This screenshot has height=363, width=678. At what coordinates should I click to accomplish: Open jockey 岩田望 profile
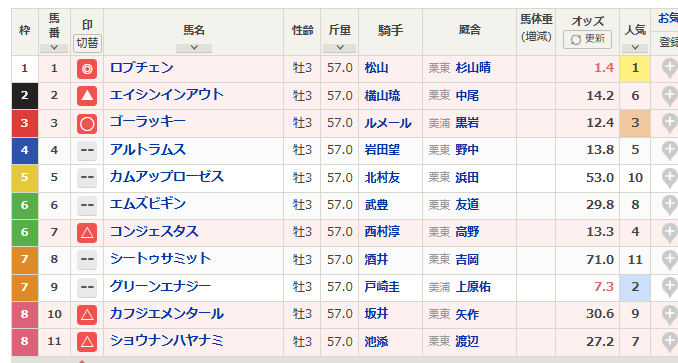pos(382,150)
